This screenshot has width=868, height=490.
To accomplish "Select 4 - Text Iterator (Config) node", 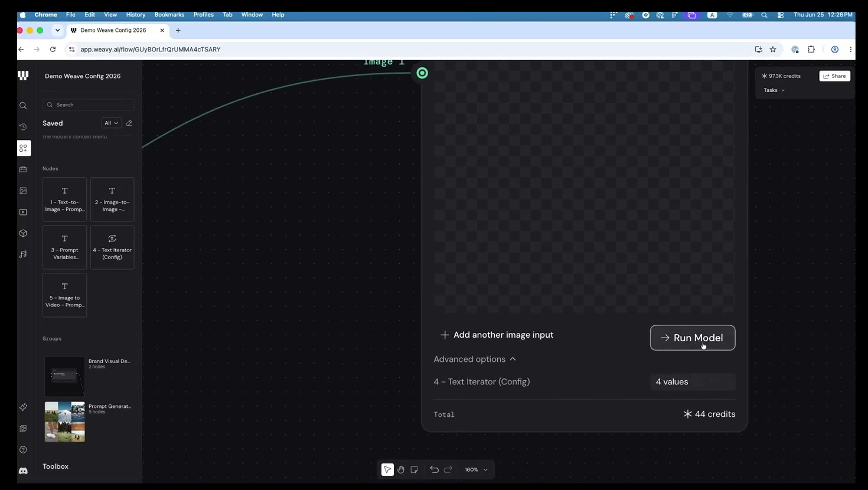I will coord(112,247).
